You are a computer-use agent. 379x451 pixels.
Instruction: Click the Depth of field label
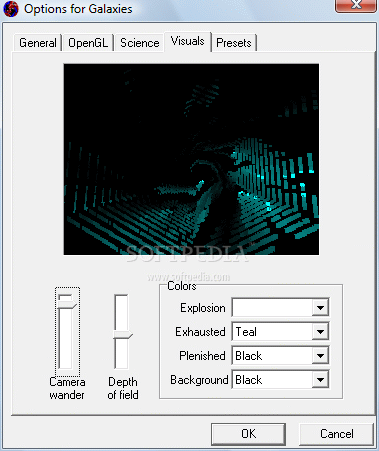point(123,388)
